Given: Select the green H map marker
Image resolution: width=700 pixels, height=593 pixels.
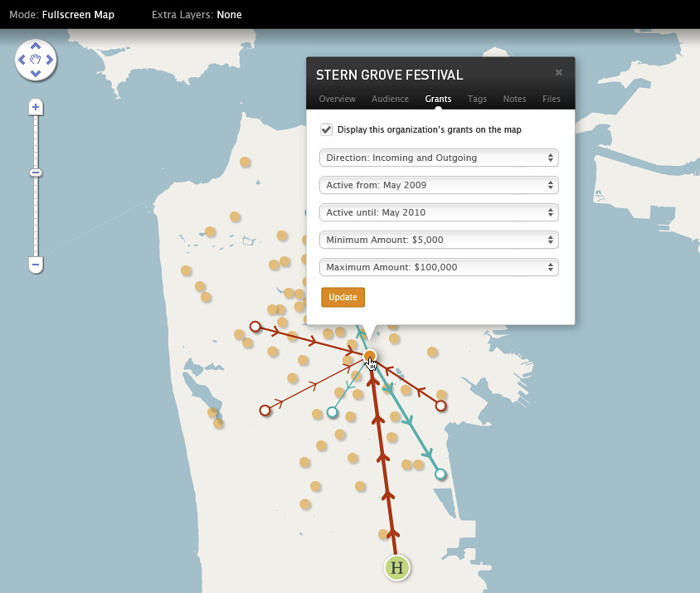Looking at the screenshot, I should point(396,567).
